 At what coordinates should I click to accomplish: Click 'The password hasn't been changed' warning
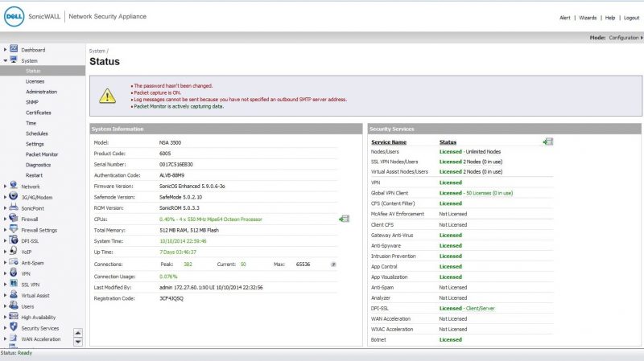(173, 86)
